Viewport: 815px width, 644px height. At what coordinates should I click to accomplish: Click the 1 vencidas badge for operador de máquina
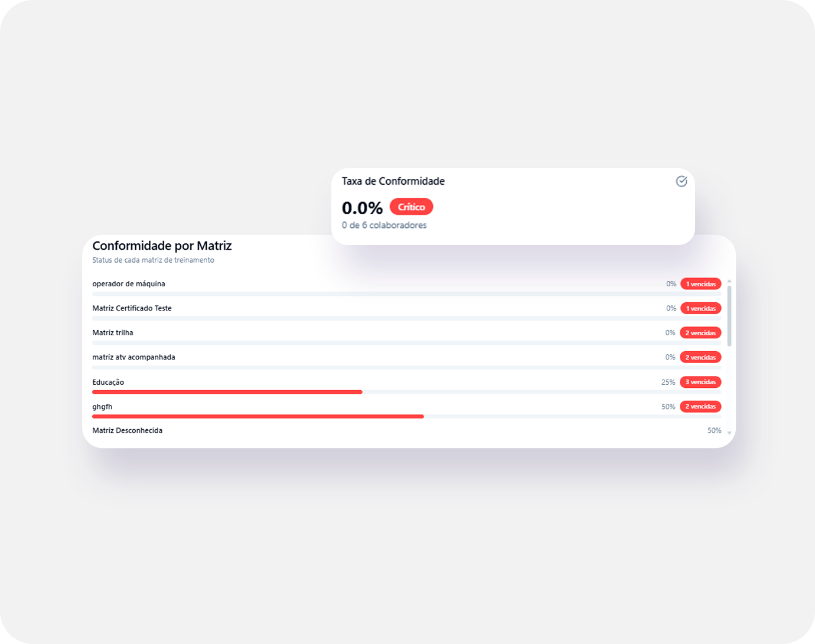700,284
